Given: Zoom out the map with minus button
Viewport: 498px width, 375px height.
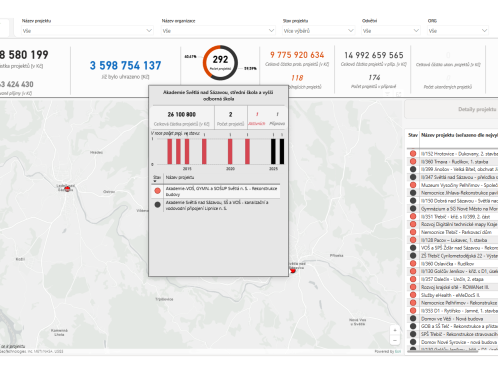Looking at the screenshot, I should pos(395,340).
